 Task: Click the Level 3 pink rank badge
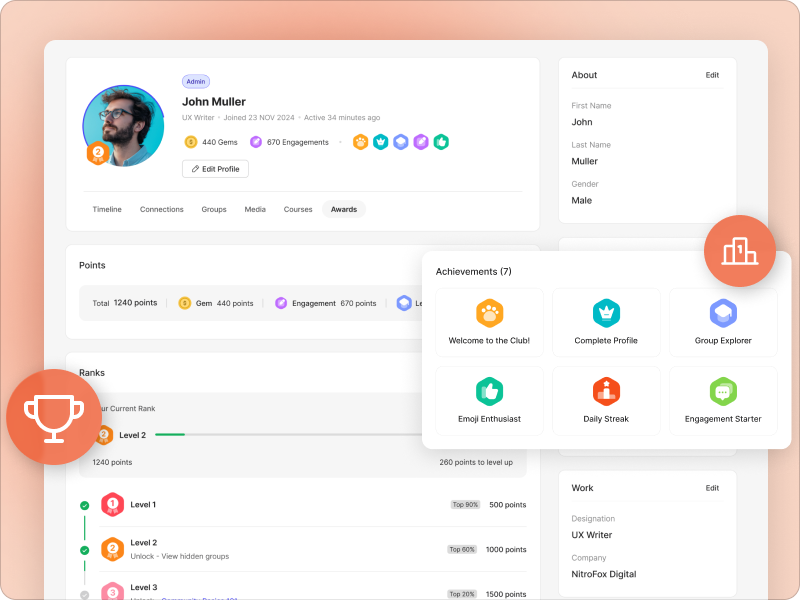pos(112,592)
